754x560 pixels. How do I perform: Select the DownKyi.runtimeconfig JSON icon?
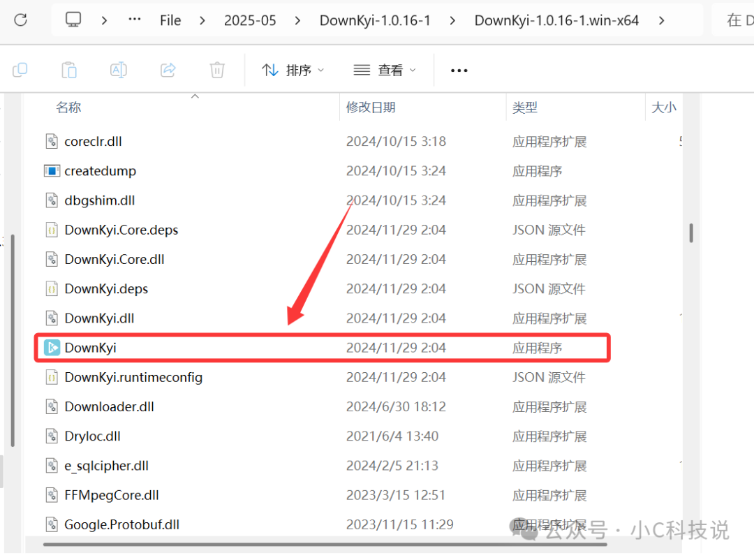coord(52,377)
